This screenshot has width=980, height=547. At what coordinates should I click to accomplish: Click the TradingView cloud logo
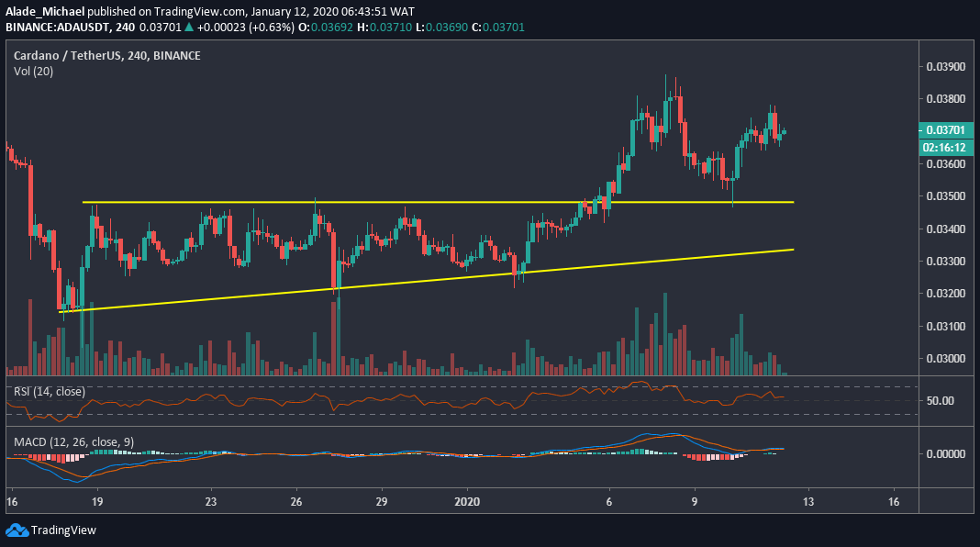[18, 530]
